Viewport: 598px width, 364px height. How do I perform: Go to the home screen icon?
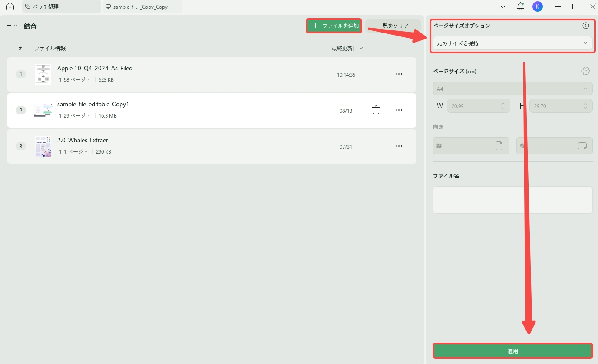pos(10,7)
